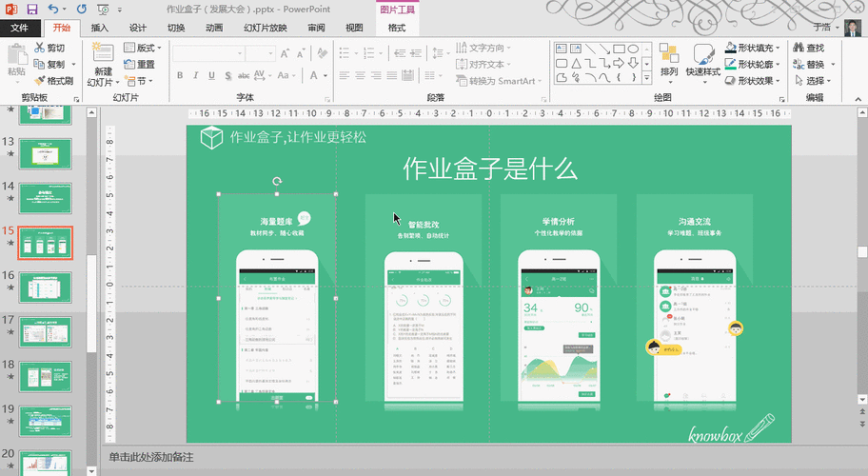This screenshot has height=476, width=868.
Task: Click the Save icon in quick access toolbar
Action: point(32,9)
